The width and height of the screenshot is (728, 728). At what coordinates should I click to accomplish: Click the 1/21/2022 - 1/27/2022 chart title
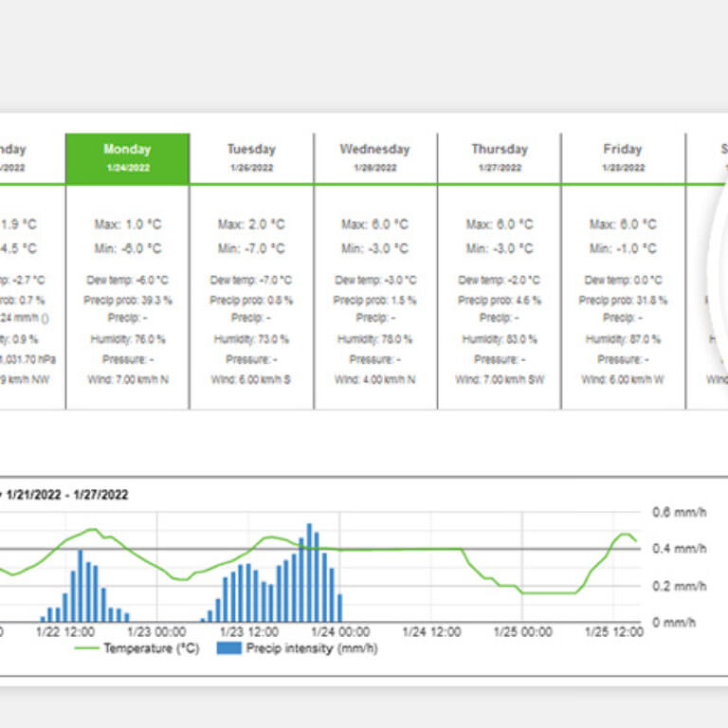click(x=67, y=495)
